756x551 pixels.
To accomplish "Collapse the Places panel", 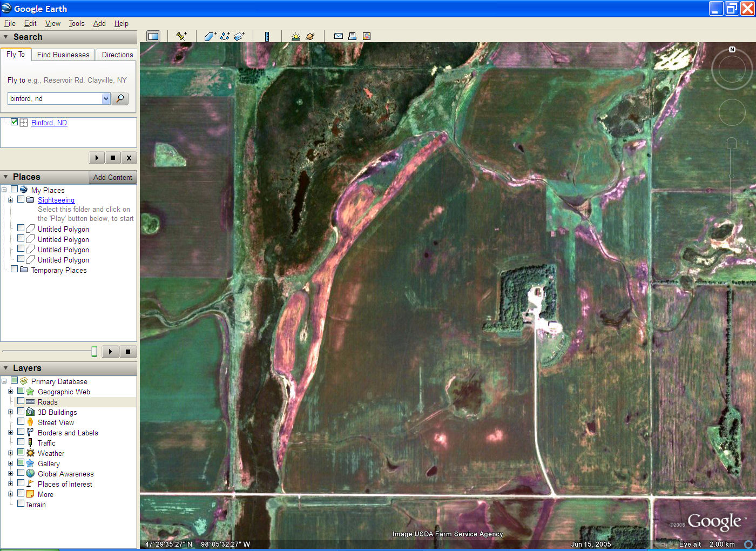I will tap(6, 177).
